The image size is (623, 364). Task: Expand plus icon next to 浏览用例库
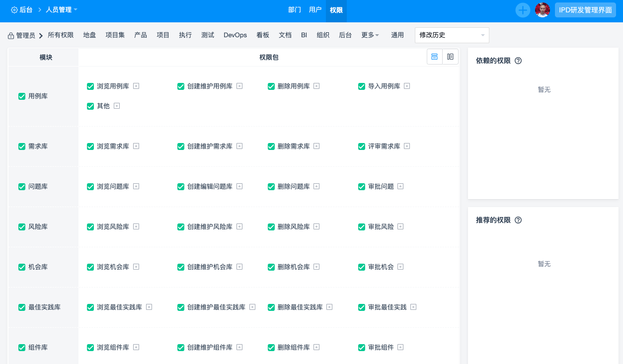136,86
